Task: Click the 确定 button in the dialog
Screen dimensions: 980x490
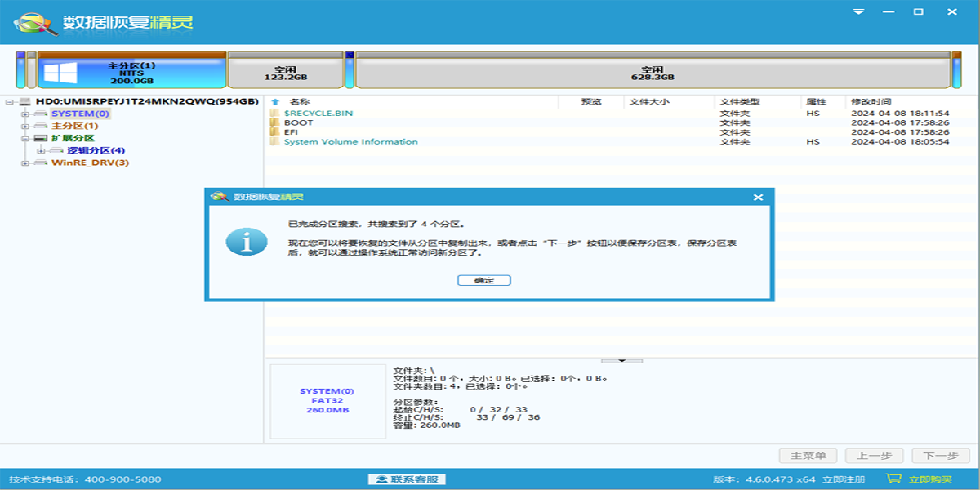Action: 484,280
